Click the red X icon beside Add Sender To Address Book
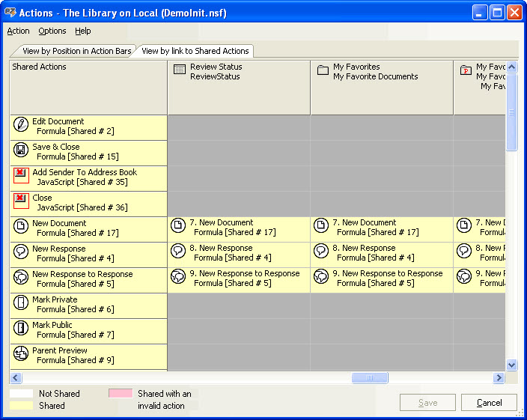The width and height of the screenshot is (527, 420). click(x=21, y=176)
